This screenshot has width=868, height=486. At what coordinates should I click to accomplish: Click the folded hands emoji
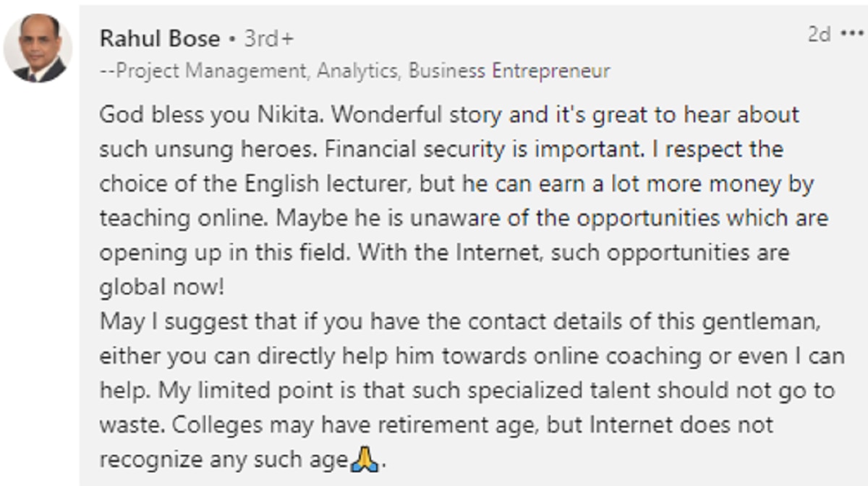(364, 460)
